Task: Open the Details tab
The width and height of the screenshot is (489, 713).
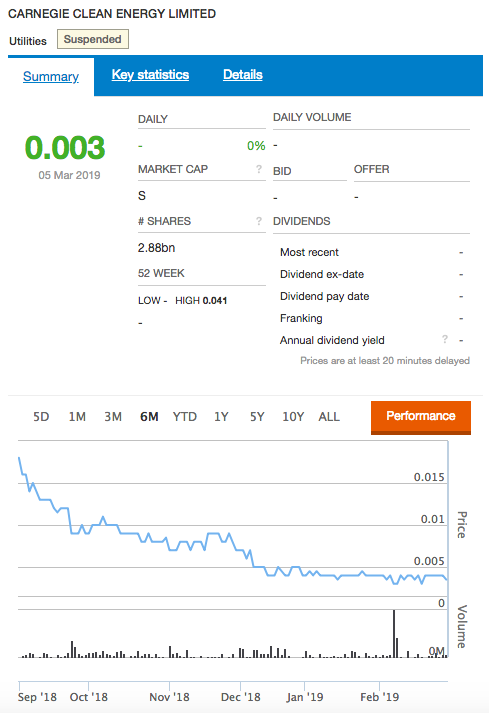Action: click(242, 75)
